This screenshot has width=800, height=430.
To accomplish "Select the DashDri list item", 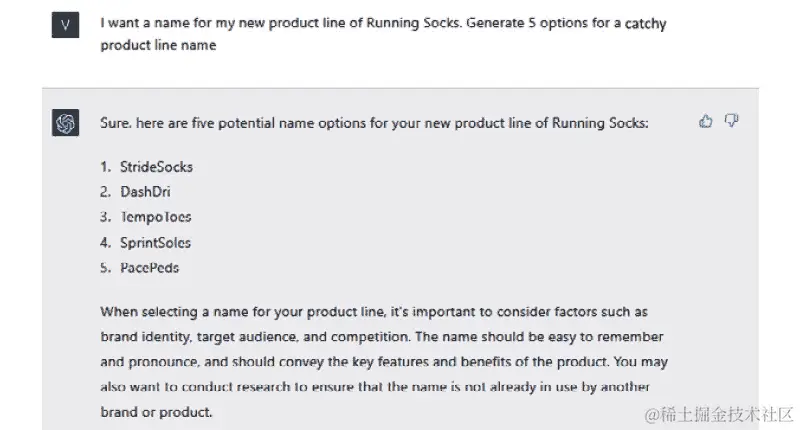I will [145, 192].
